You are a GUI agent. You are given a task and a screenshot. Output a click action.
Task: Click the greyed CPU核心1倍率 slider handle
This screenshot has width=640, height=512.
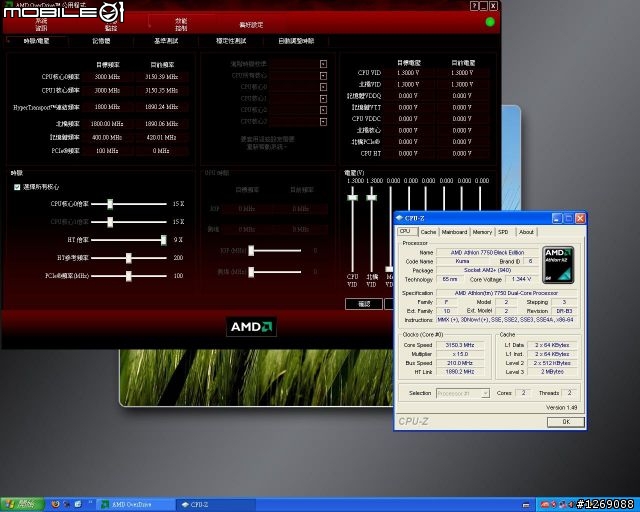point(110,222)
